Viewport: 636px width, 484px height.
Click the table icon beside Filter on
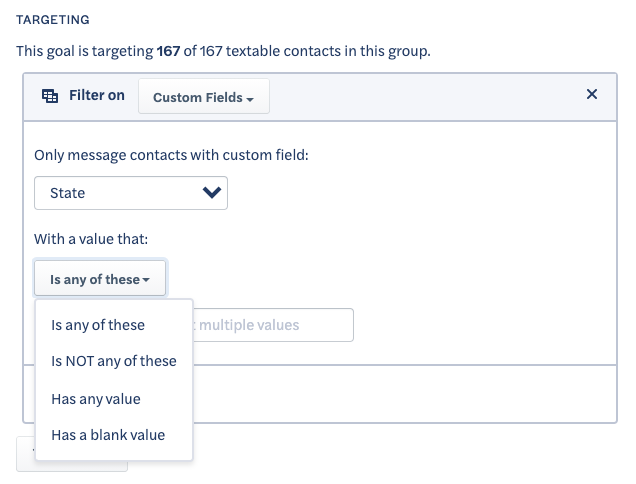tap(50, 96)
